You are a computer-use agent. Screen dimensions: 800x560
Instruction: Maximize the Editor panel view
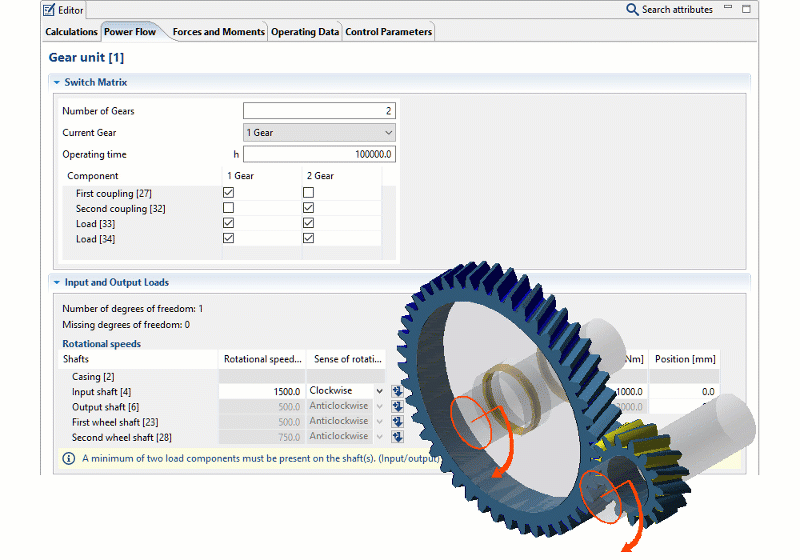[746, 9]
